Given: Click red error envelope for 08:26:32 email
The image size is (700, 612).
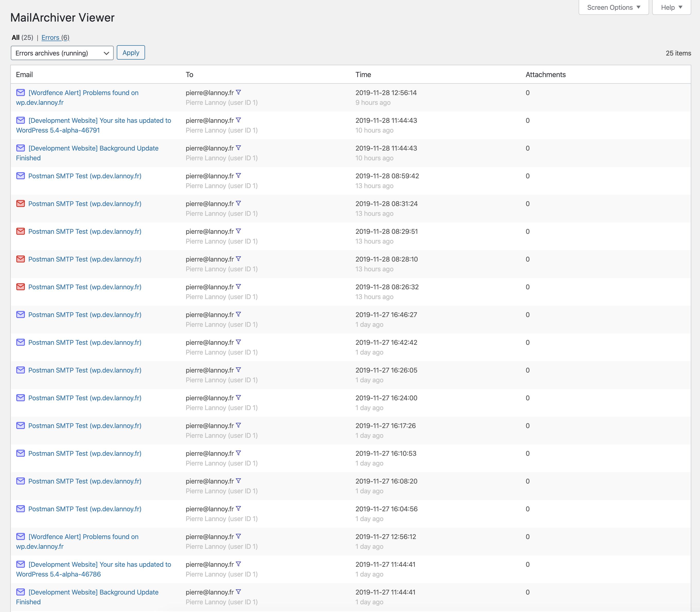Looking at the screenshot, I should point(21,287).
